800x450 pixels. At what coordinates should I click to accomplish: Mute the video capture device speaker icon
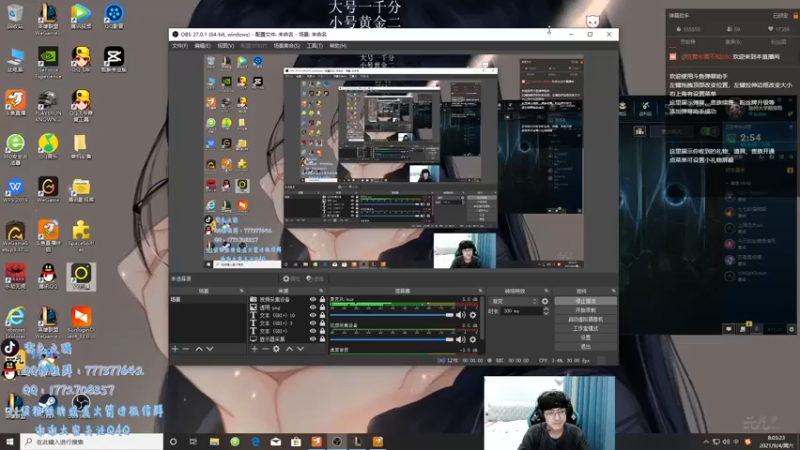(x=461, y=339)
